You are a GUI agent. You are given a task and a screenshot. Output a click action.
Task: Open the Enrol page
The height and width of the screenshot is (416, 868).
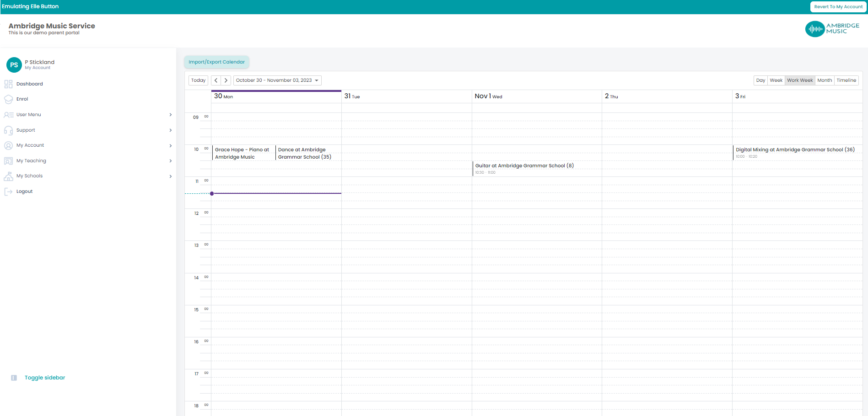(22, 99)
